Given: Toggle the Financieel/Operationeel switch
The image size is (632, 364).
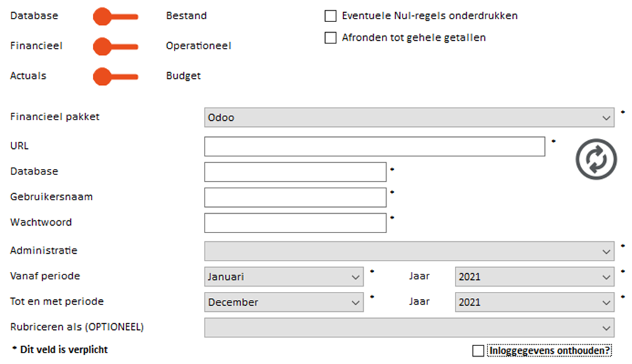Looking at the screenshot, I should point(115,46).
